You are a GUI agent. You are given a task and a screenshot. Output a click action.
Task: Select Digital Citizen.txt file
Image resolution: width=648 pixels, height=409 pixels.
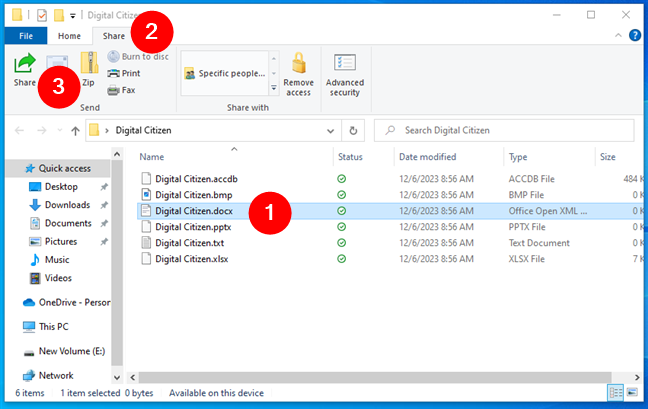click(x=189, y=243)
